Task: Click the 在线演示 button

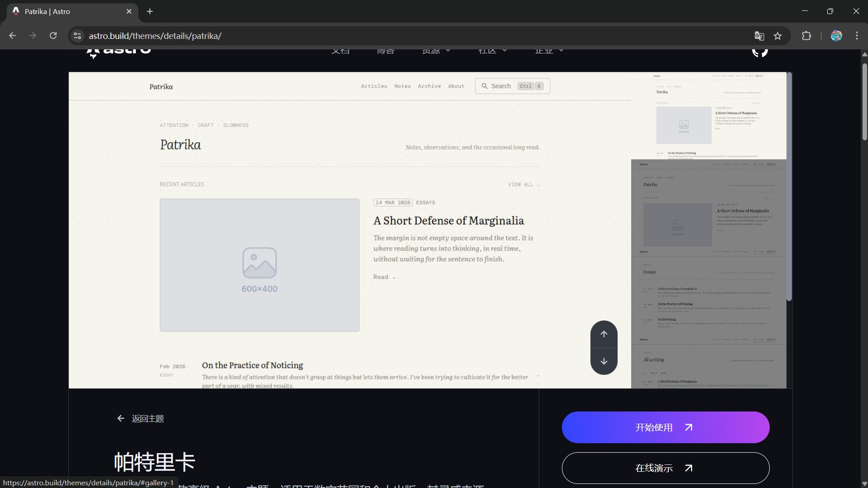Action: pyautogui.click(x=666, y=468)
